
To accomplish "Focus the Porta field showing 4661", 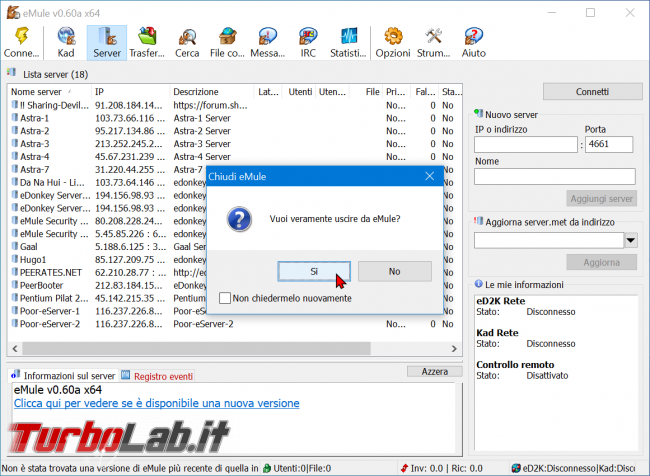I will [x=609, y=144].
